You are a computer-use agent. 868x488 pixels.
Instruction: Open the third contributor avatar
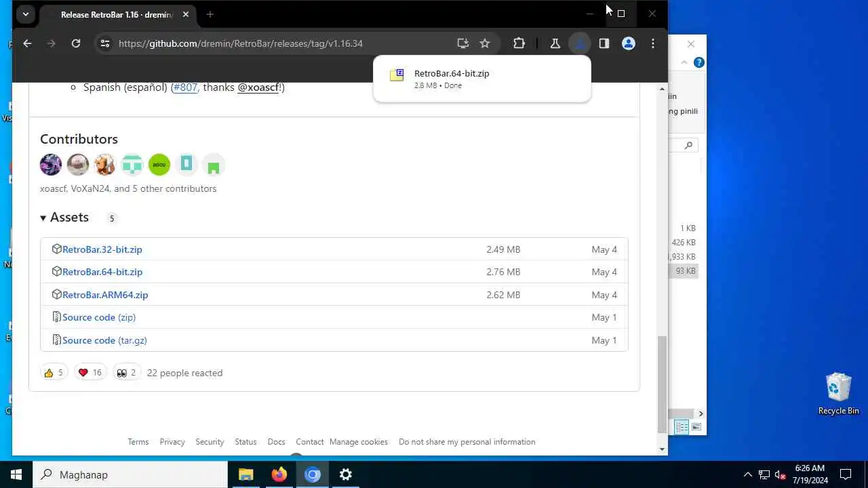[x=105, y=165]
